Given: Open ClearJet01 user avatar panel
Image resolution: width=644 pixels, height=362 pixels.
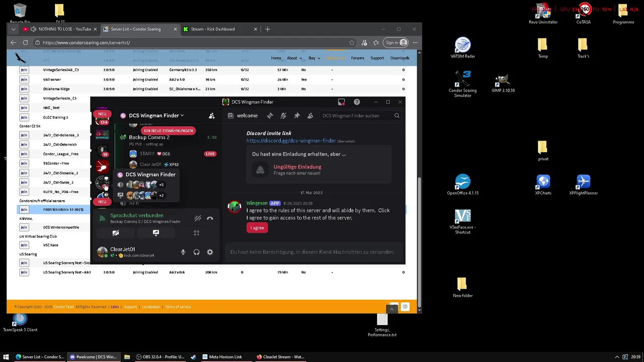Looking at the screenshot, I should point(102,252).
